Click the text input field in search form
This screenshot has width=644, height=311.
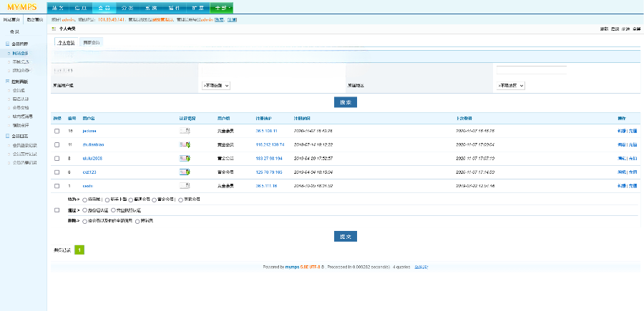(x=531, y=70)
